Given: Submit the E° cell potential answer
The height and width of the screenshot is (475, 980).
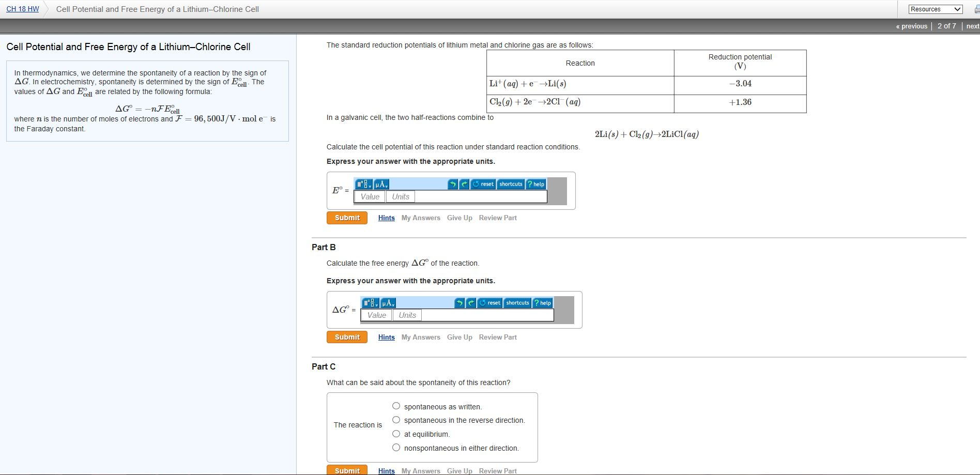Looking at the screenshot, I should click(347, 218).
